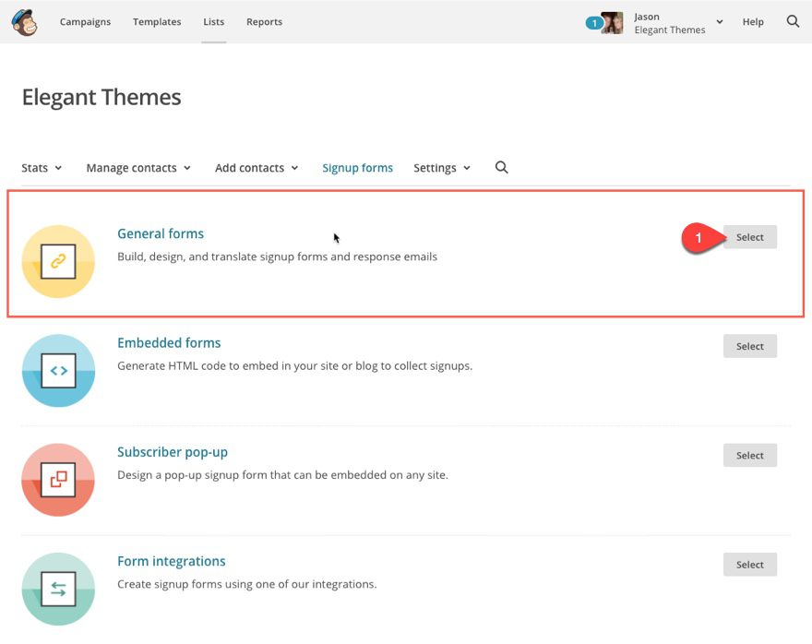Open the Add contacts dropdown
812x644 pixels.
click(x=257, y=168)
